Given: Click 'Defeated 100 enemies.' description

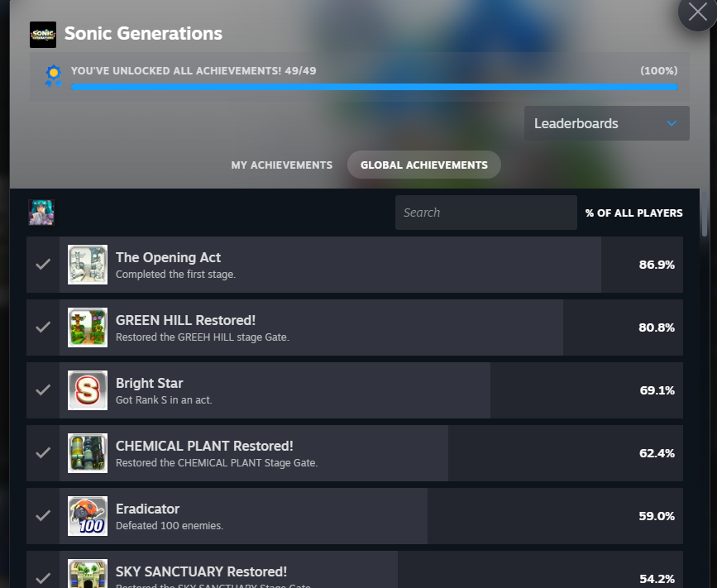Looking at the screenshot, I should tap(170, 526).
